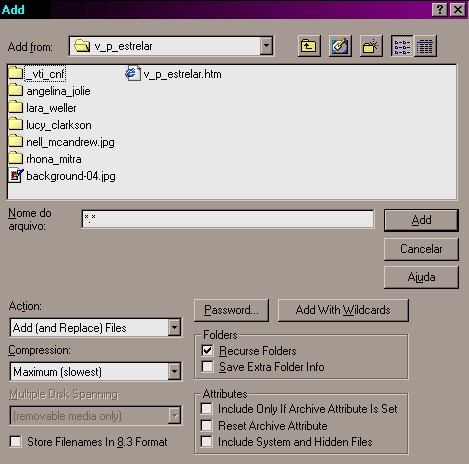
Task: Click Add With Wildcards button
Action: [343, 310]
